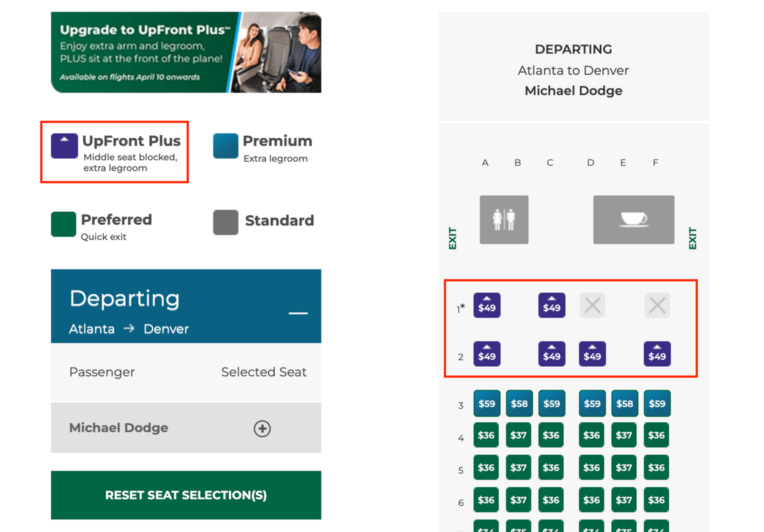Image resolution: width=764 pixels, height=532 pixels.
Task: Select seat 6D in row 6
Action: point(591,500)
